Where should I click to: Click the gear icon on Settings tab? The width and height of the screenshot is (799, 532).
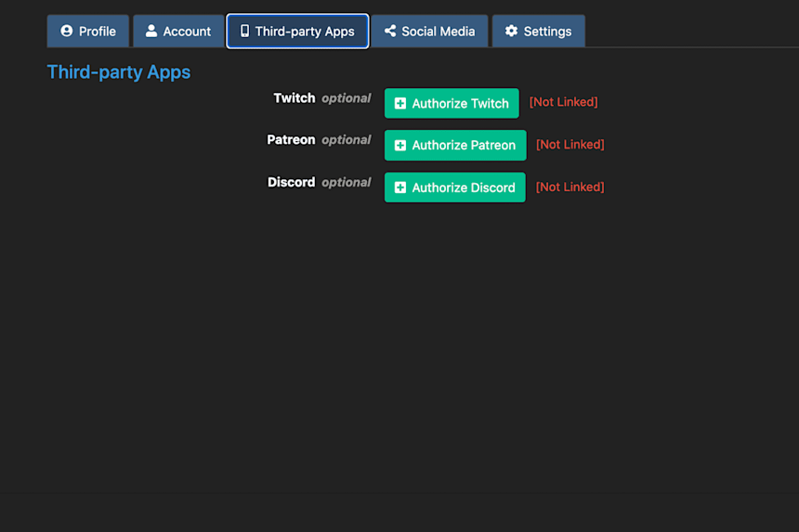(x=511, y=31)
